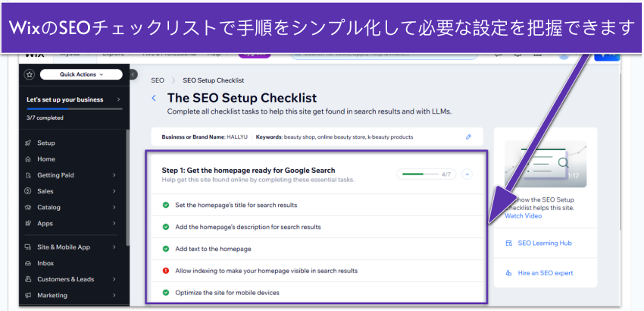Click Business or Brand Name: HALLYU text
644x311 pixels.
coord(205,137)
